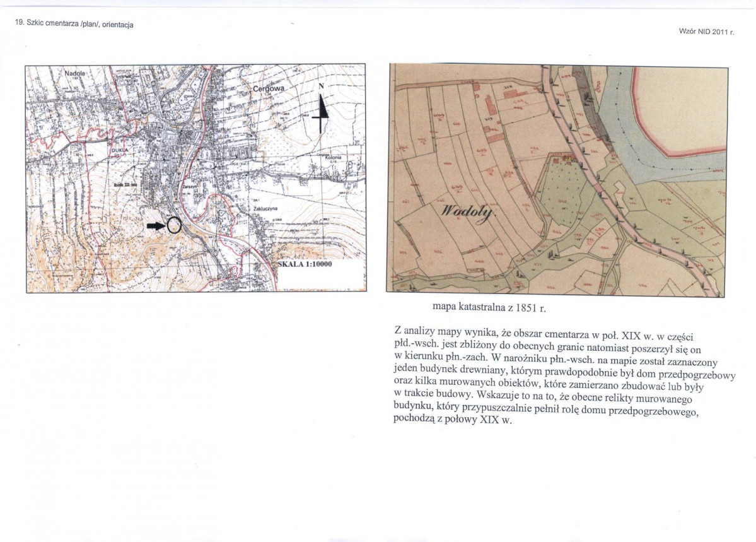Click the north arrow compass symbol
Viewport: 756px width, 542px height.
tap(322, 109)
